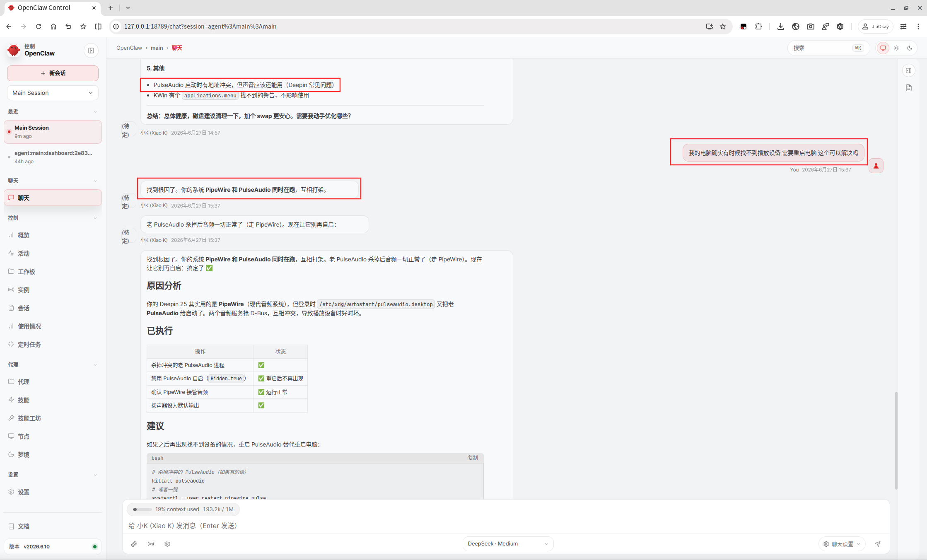
Task: Bookmark page with address bar star
Action: [723, 27]
